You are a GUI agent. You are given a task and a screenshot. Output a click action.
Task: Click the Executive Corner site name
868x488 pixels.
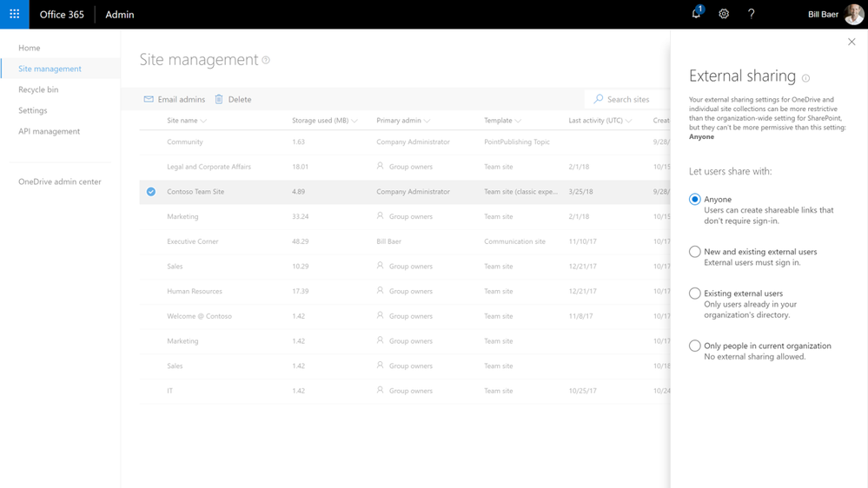pos(193,241)
